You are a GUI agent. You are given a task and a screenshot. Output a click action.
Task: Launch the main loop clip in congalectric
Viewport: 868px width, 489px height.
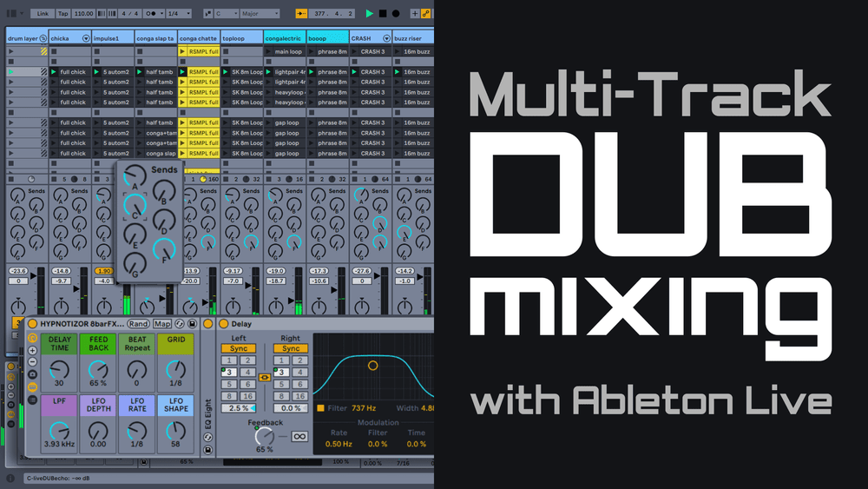(268, 51)
